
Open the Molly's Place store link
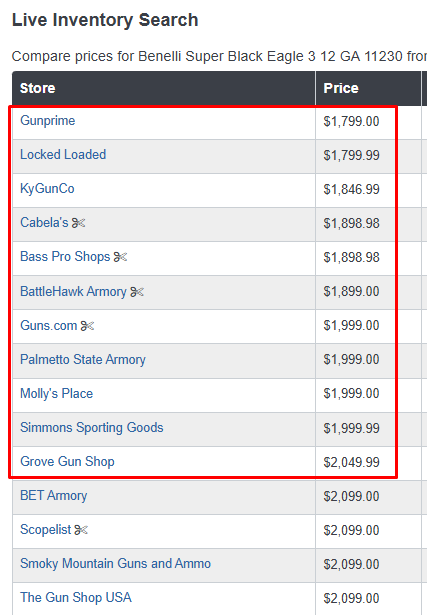pyautogui.click(x=56, y=393)
